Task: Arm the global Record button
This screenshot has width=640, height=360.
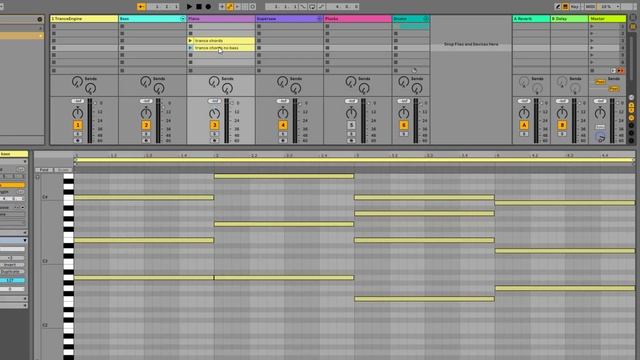Action: 208,7
